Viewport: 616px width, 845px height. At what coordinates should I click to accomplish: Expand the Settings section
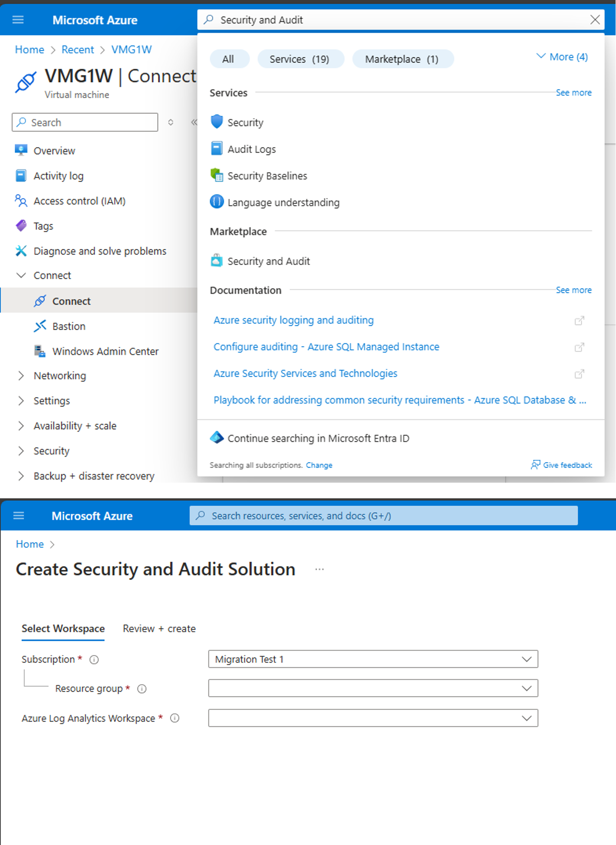click(20, 401)
